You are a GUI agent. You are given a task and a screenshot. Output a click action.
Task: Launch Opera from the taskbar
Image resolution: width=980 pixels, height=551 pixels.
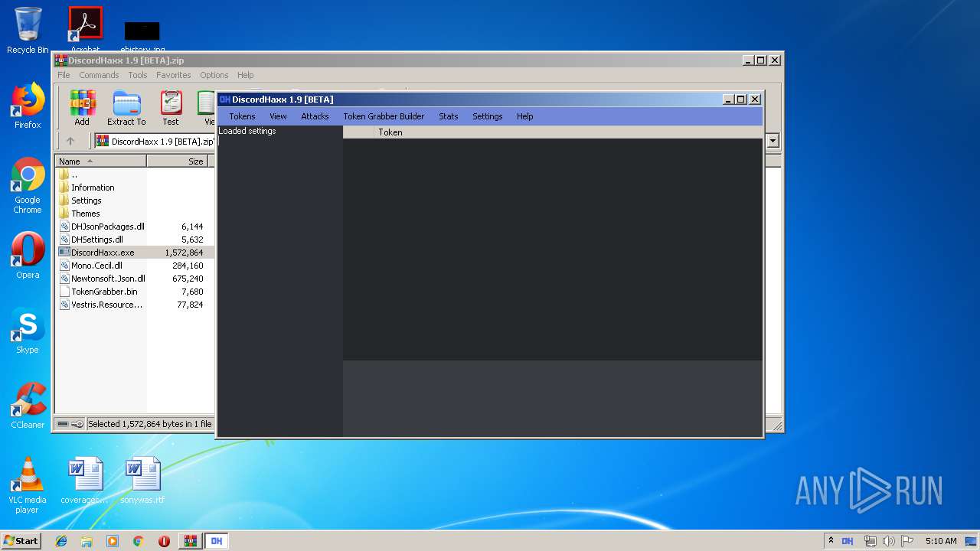point(164,541)
